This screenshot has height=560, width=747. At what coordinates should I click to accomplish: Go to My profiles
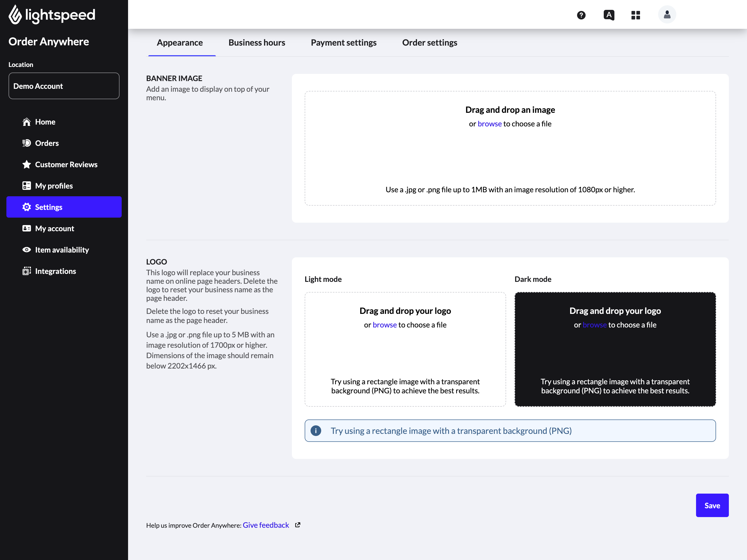pyautogui.click(x=54, y=185)
